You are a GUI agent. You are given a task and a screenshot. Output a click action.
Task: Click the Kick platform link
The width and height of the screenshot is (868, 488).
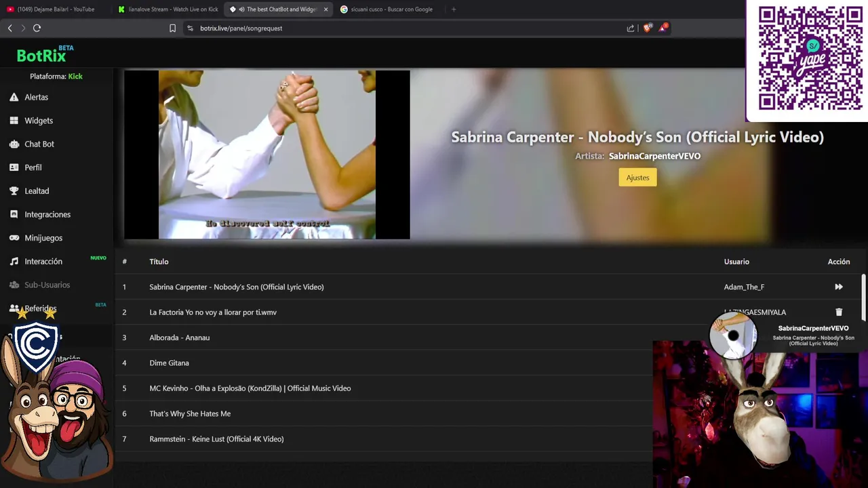(75, 77)
